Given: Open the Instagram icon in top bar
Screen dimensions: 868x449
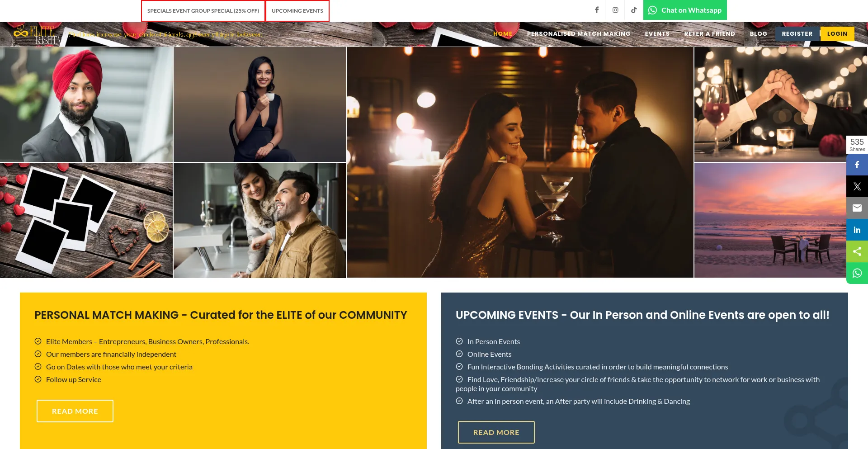Looking at the screenshot, I should click(x=615, y=10).
